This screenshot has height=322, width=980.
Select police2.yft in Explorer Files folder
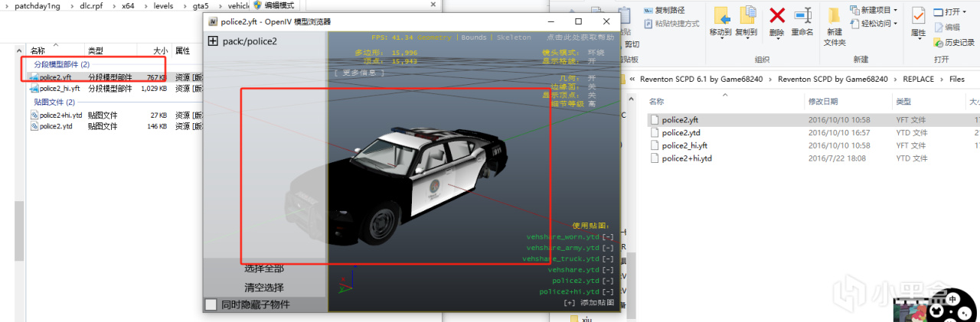click(680, 119)
